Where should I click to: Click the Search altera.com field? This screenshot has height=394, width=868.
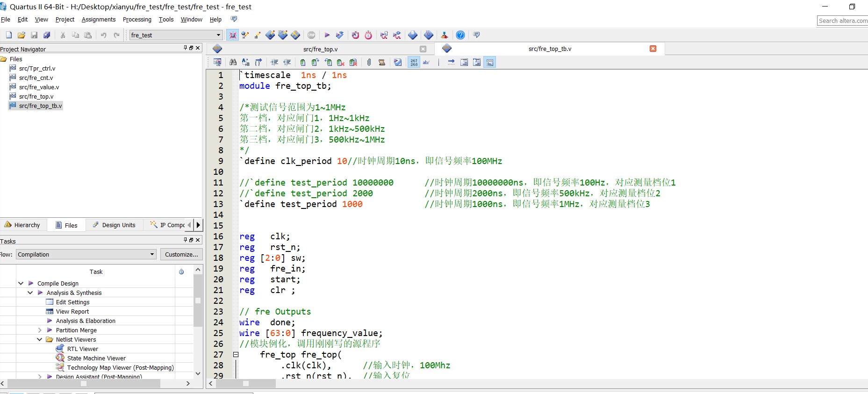click(843, 21)
